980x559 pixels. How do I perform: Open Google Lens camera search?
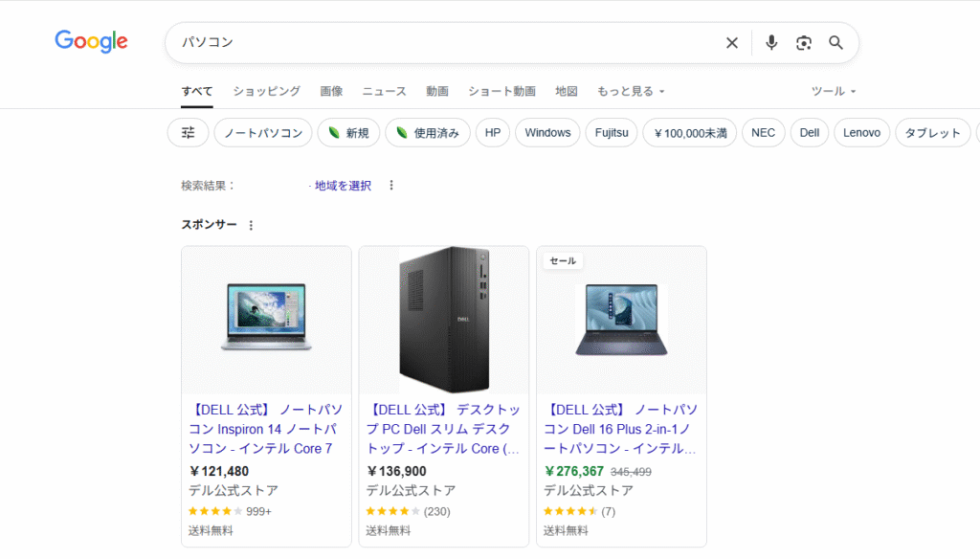pyautogui.click(x=803, y=42)
